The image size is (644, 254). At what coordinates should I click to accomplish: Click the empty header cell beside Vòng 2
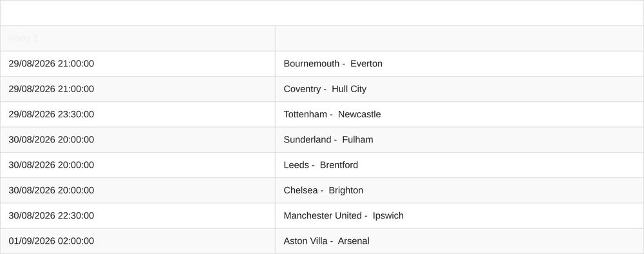[x=459, y=38]
